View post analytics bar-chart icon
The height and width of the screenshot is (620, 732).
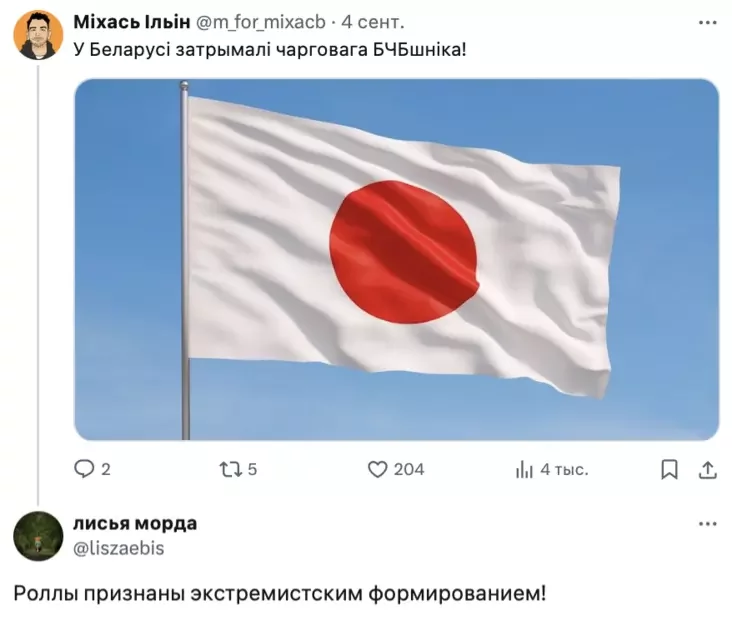coord(524,470)
